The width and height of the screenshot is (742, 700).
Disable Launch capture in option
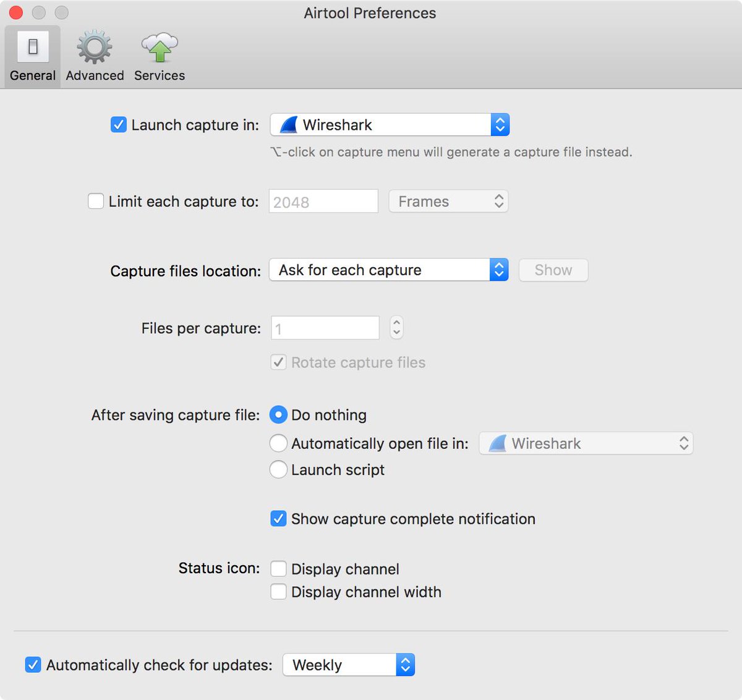click(118, 124)
